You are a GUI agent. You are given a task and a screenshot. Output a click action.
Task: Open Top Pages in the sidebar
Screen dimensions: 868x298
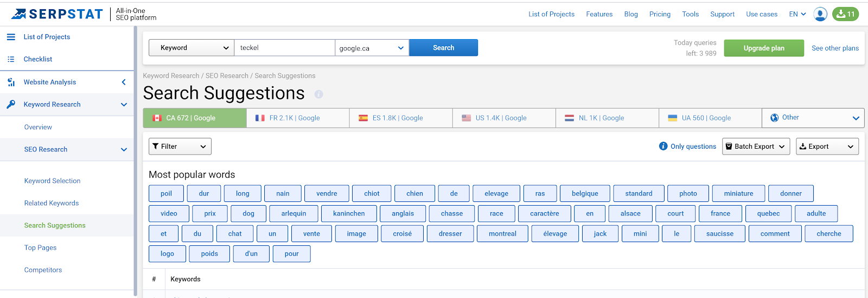(40, 248)
